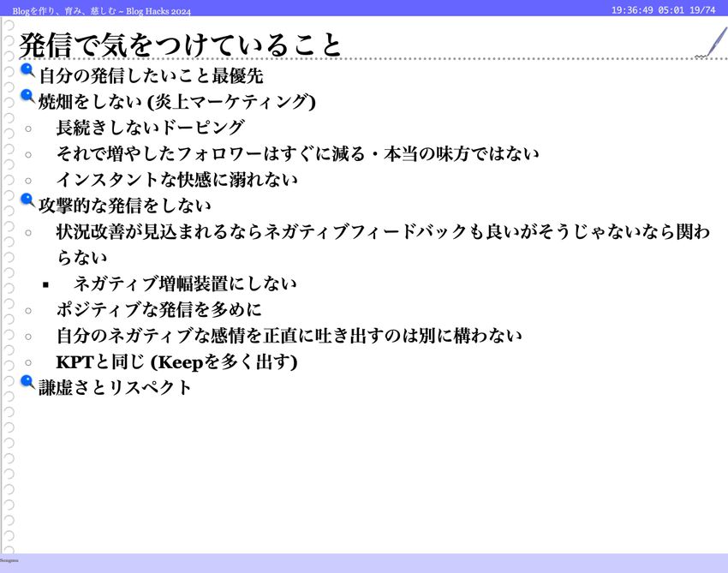Click the magnifier bullet beside 攻撃的な発信をしない
This screenshot has width=728, height=573.
(x=27, y=201)
